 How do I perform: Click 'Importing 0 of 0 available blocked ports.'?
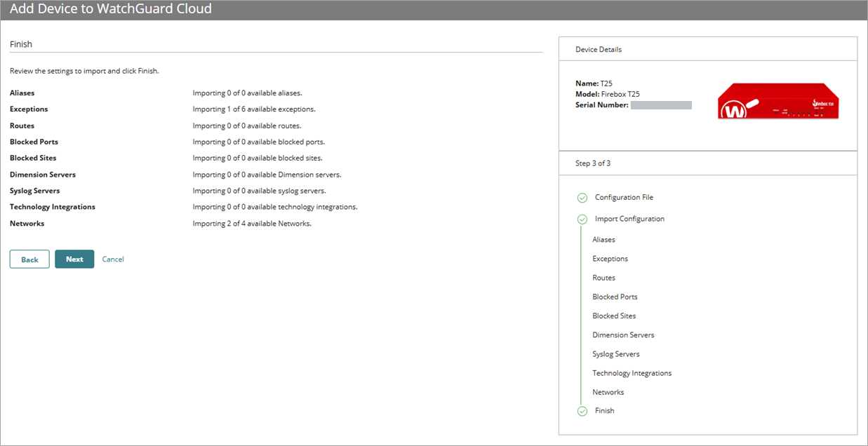pyautogui.click(x=259, y=142)
